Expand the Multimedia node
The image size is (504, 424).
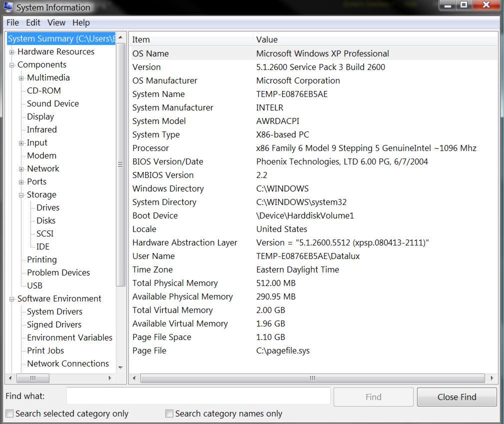pyautogui.click(x=21, y=78)
